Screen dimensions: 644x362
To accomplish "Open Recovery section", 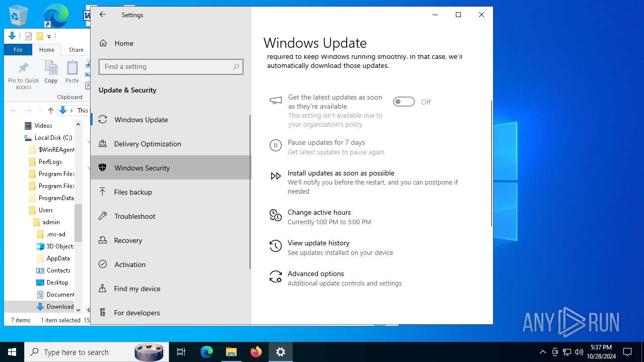I will pos(171,240).
